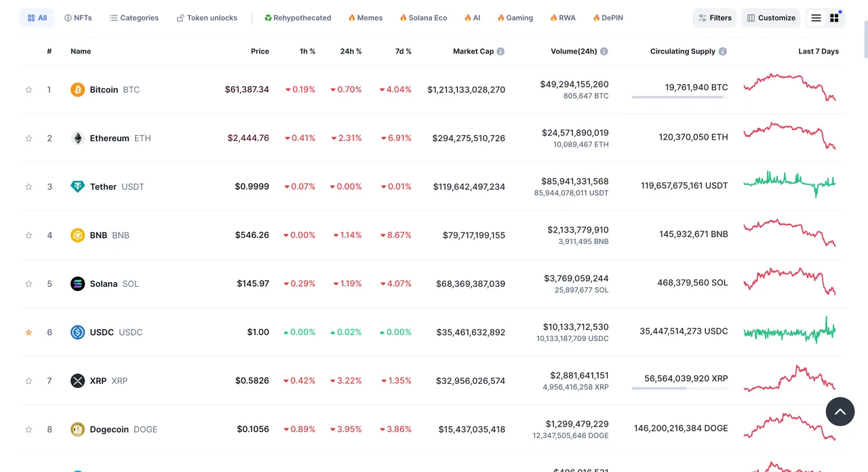Click the Volume(24h) info icon
The image size is (868, 472).
(x=604, y=52)
